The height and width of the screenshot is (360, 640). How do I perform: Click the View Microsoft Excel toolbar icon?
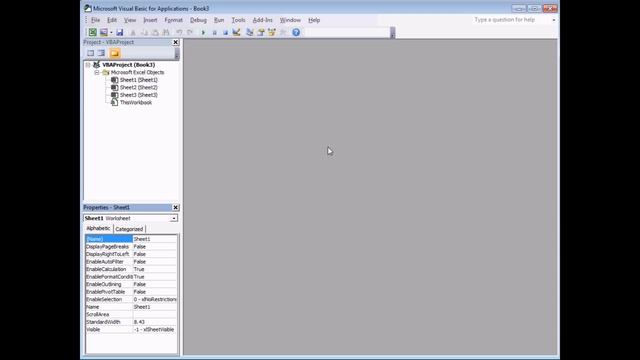[x=93, y=32]
